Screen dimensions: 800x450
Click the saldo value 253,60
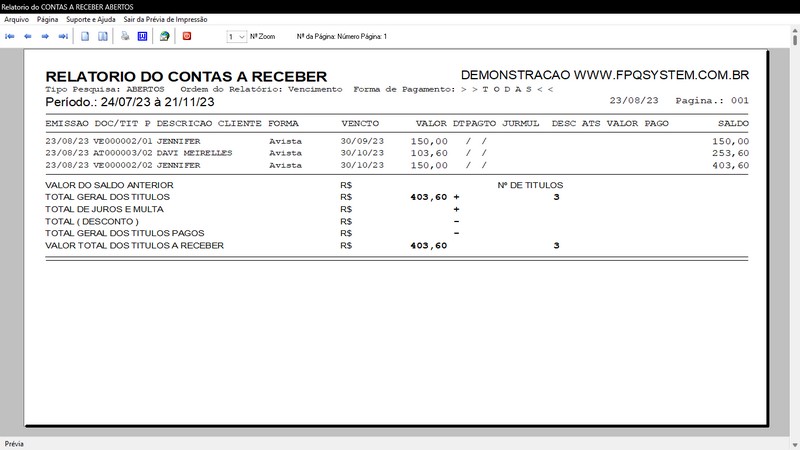731,153
